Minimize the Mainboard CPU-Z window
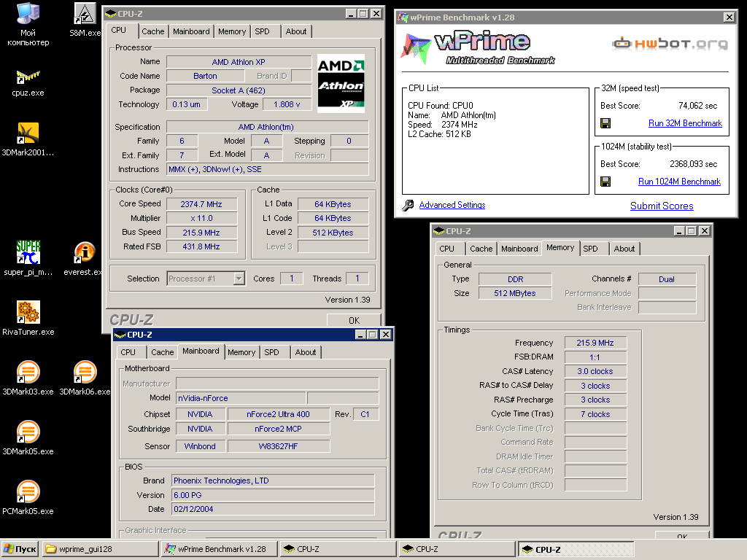The image size is (747, 560). coord(360,334)
